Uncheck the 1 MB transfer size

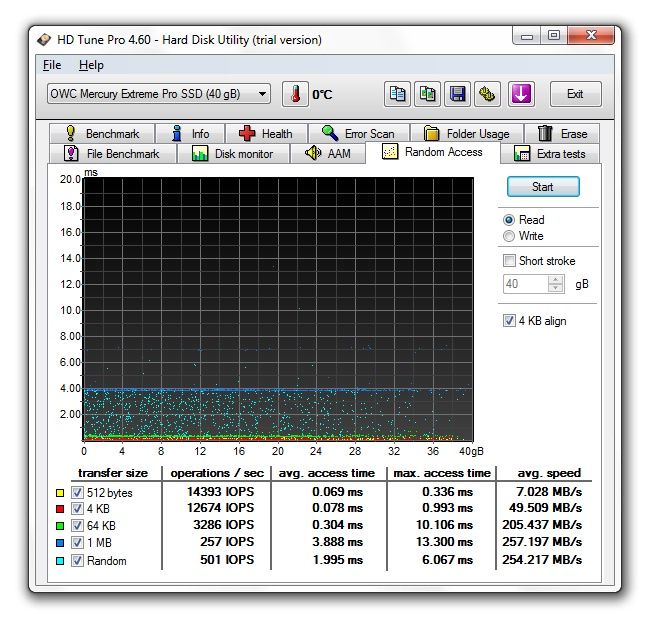click(x=77, y=542)
